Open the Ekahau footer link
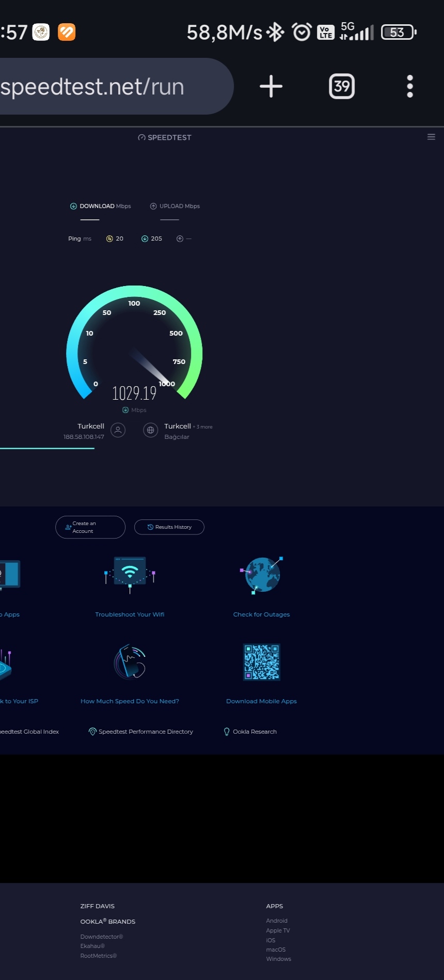The width and height of the screenshot is (444, 980). point(92,946)
